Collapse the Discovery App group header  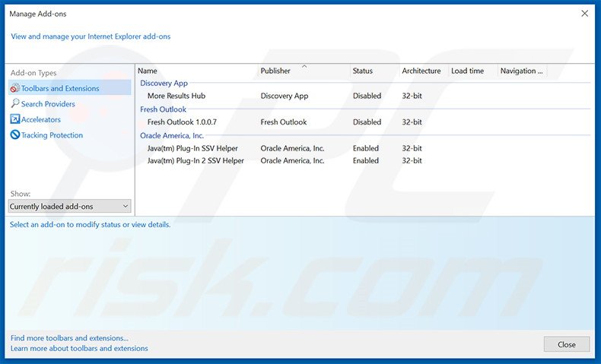164,84
